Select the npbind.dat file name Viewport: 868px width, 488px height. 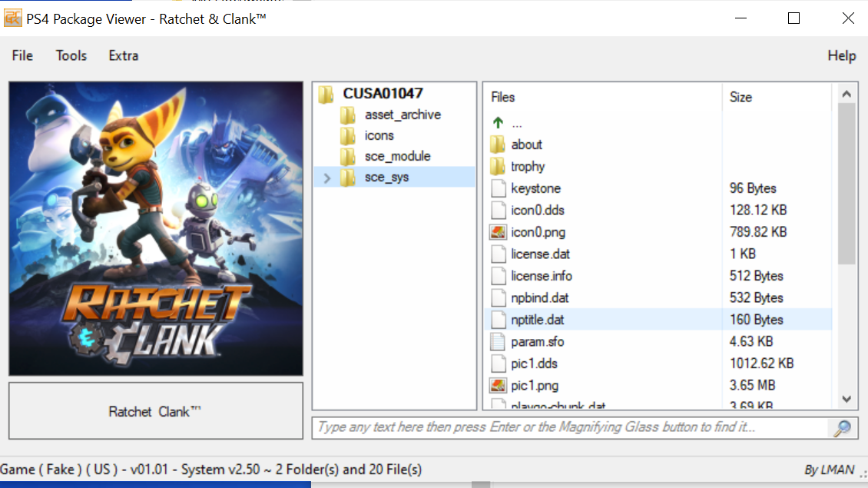click(x=540, y=297)
